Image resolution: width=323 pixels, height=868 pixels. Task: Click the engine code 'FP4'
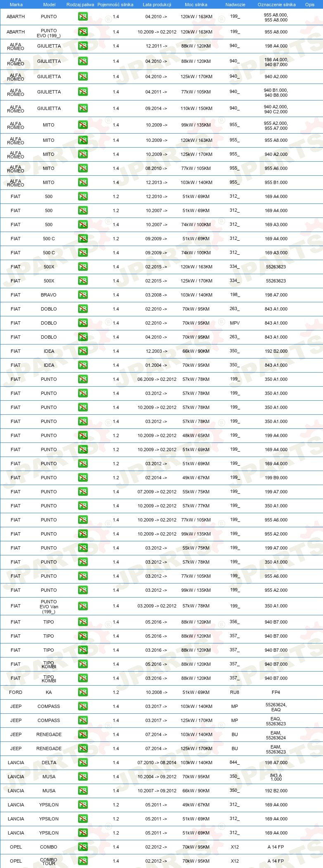pyautogui.click(x=276, y=692)
